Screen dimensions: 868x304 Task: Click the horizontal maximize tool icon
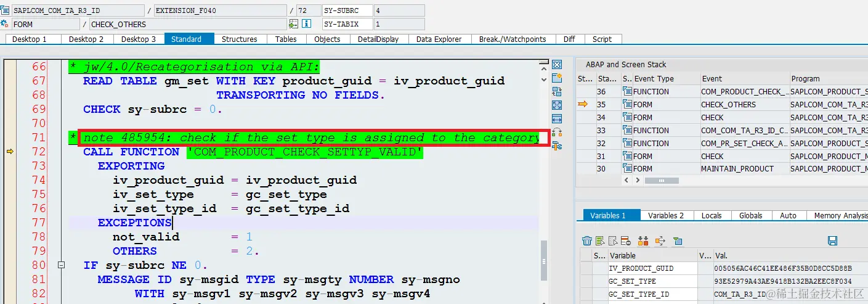[557, 118]
